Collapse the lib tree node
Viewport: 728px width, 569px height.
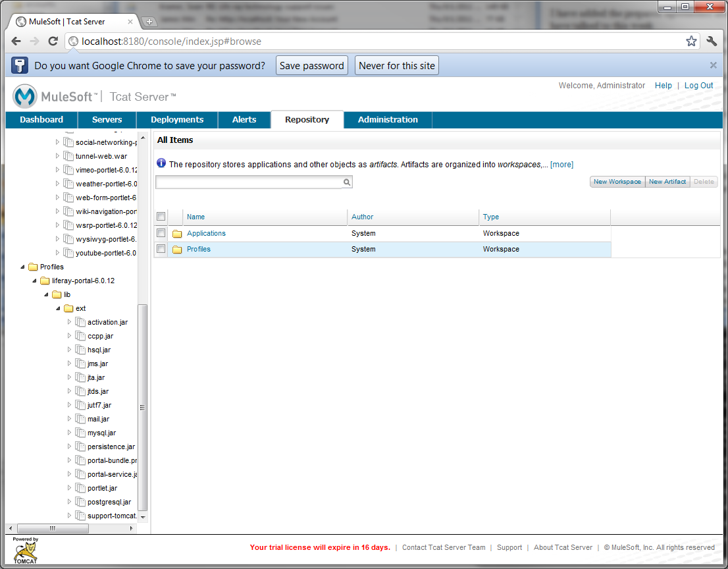pyautogui.click(x=47, y=294)
